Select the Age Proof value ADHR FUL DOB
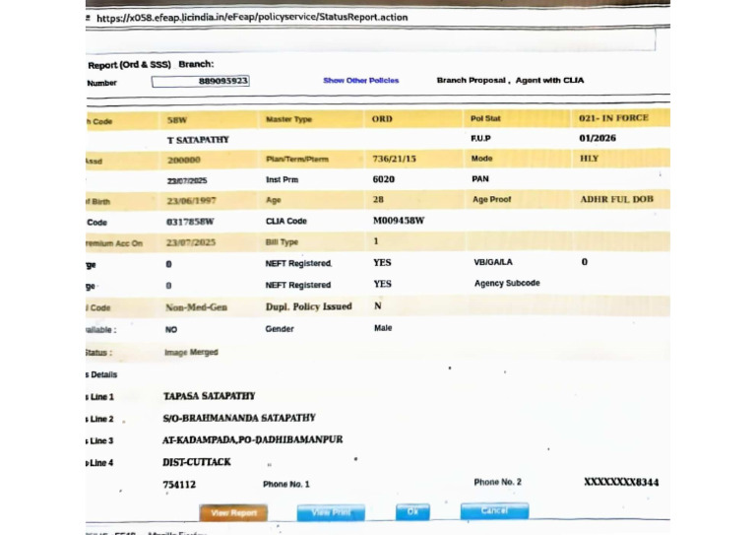This screenshot has width=756, height=535. pos(616,199)
